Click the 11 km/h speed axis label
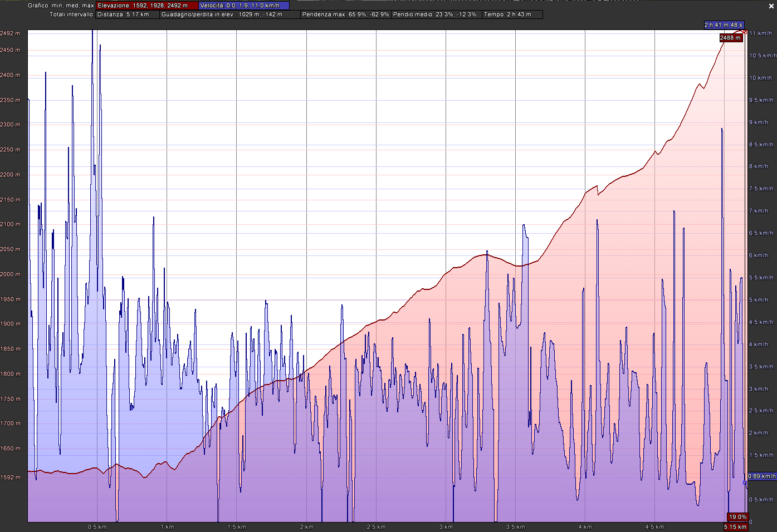The width and height of the screenshot is (777, 532). (x=760, y=33)
